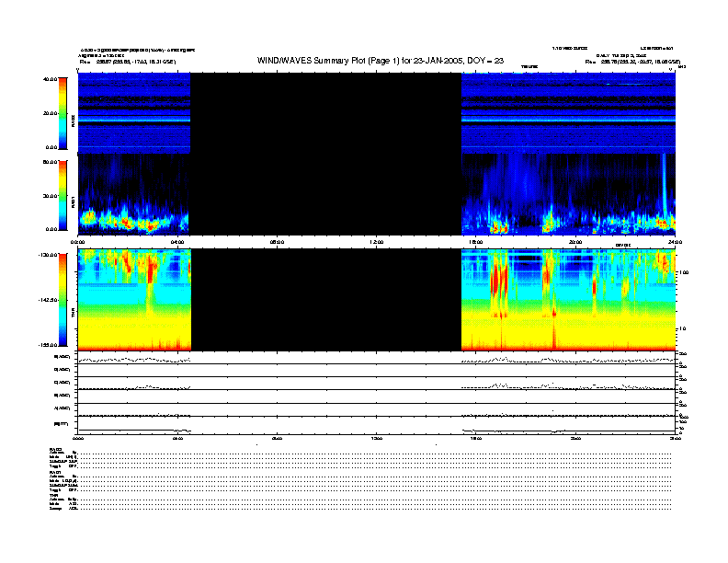Click the 08:00 tick label under RAD1 spectrogram
This screenshot has height=563, width=728.
[x=278, y=242]
